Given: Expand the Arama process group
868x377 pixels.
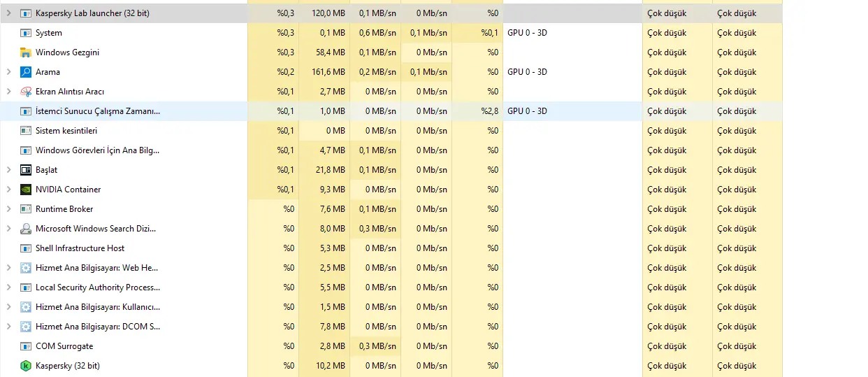Looking at the screenshot, I should pyautogui.click(x=8, y=72).
